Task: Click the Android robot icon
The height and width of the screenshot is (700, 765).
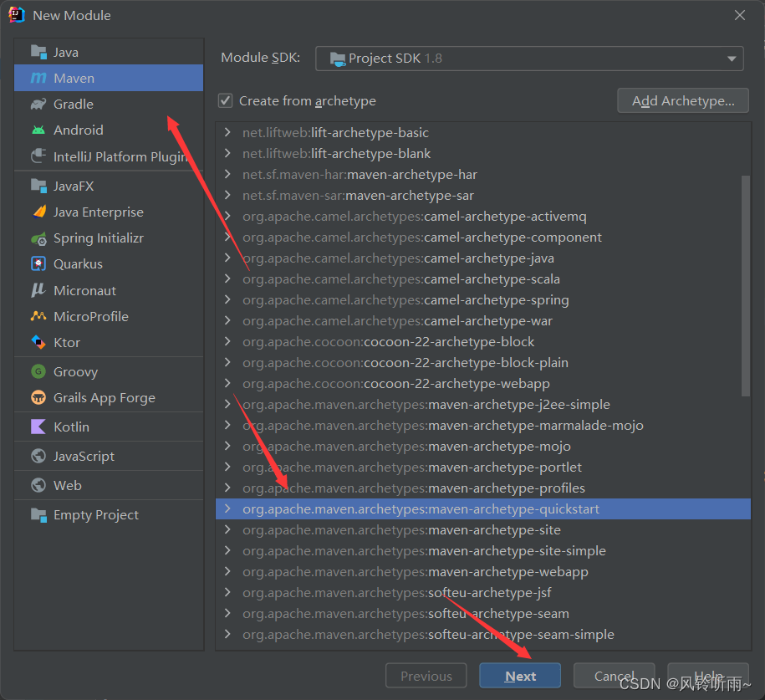Action: coord(38,130)
